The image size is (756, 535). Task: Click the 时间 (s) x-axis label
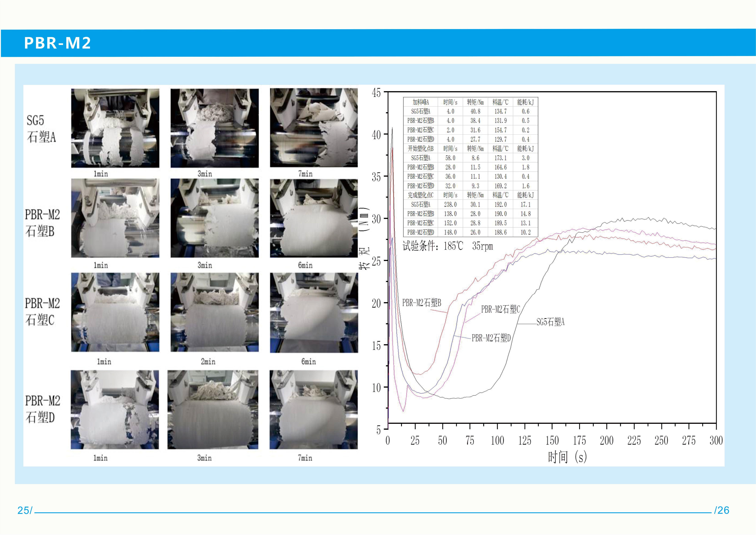click(567, 457)
